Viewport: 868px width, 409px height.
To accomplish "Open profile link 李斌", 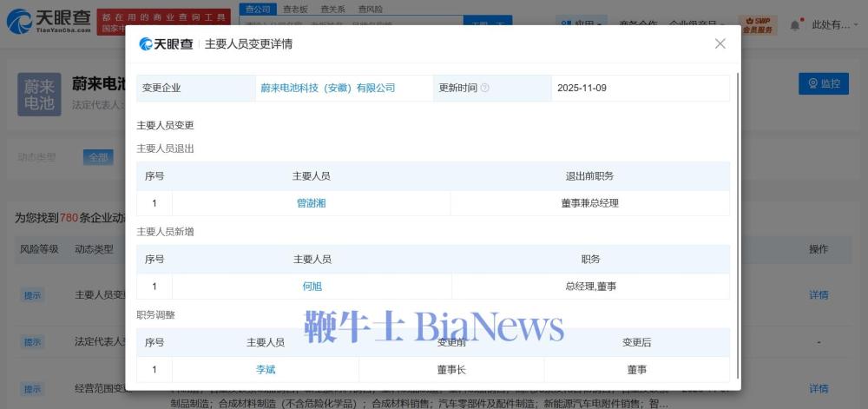I will point(265,370).
